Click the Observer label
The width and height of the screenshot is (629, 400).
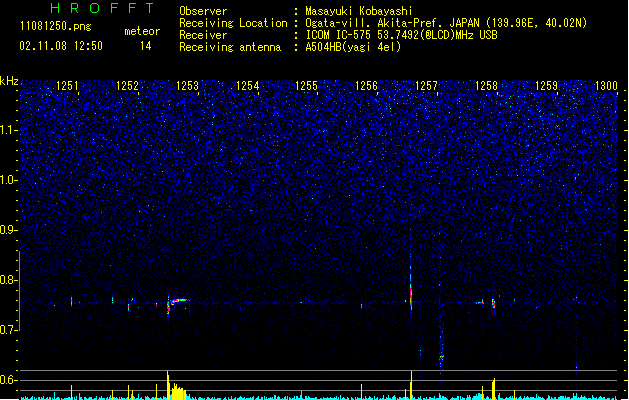pos(203,11)
